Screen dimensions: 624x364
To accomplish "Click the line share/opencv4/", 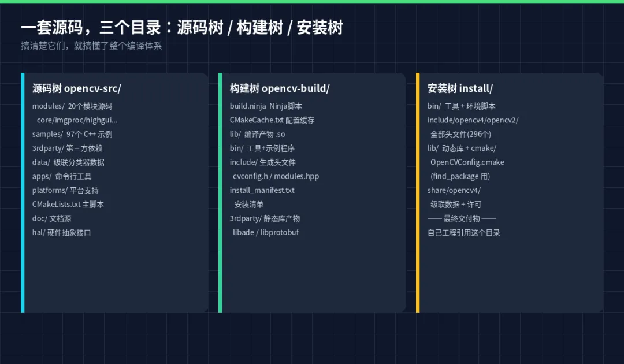I will [x=454, y=191].
